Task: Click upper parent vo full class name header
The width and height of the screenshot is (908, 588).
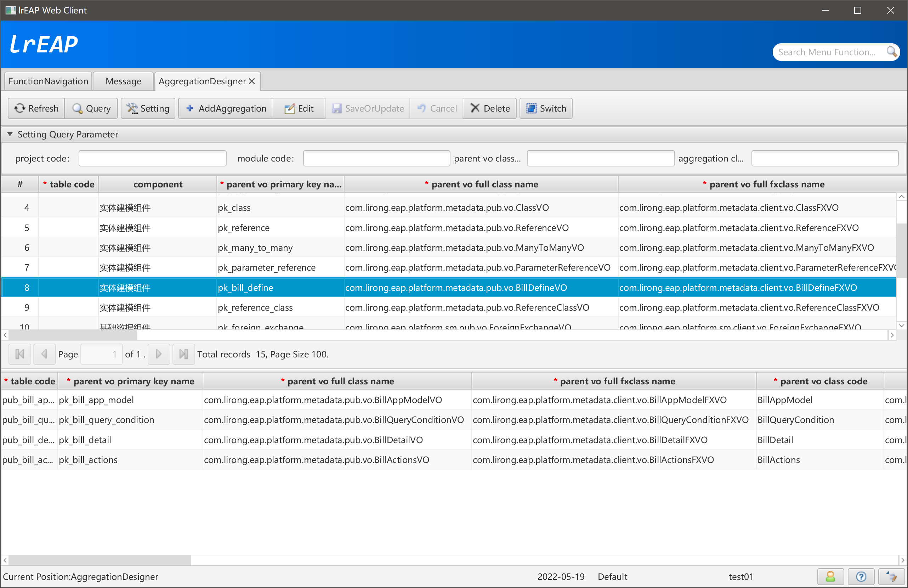Action: pos(481,184)
